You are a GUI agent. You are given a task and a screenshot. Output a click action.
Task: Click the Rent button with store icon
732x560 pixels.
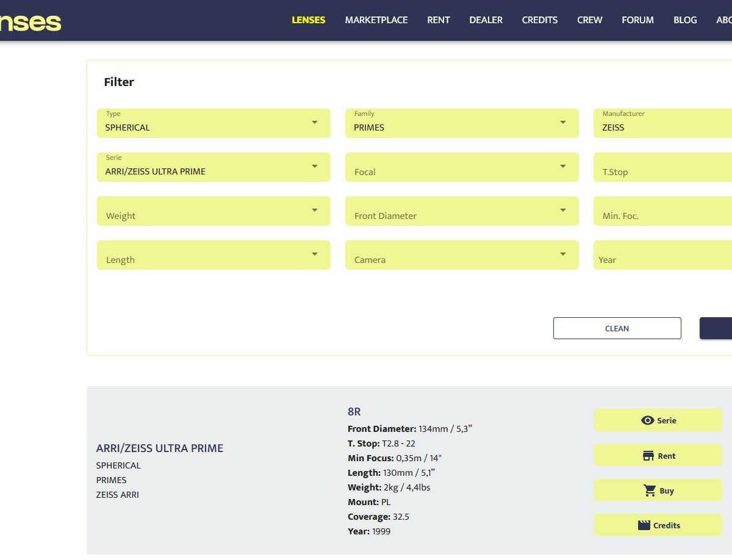click(658, 456)
